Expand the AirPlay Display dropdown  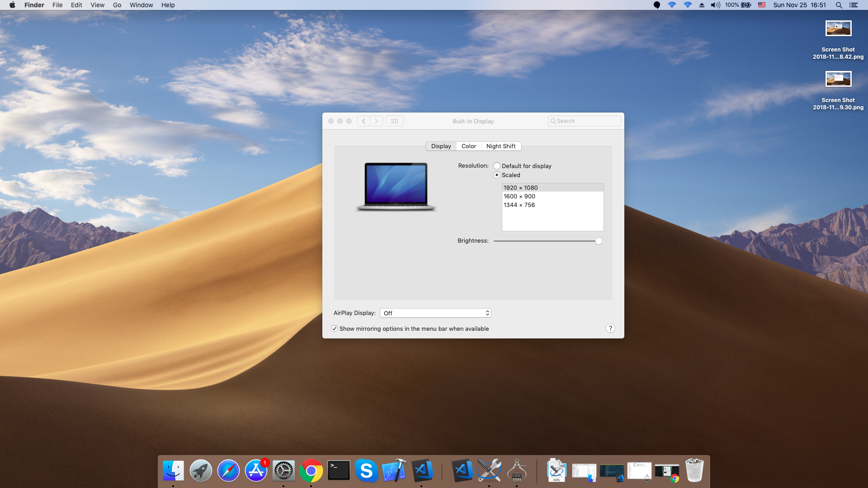click(435, 313)
